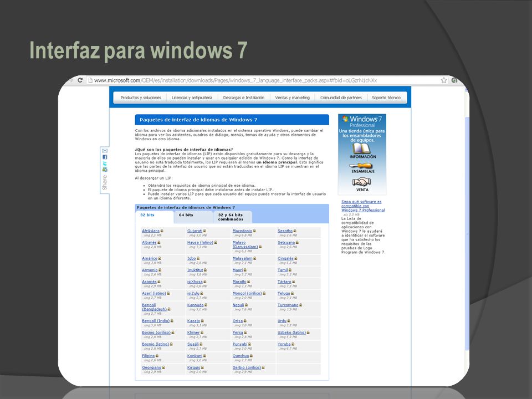Click the lock icon beside Tamil
532x399 pixels.
click(x=290, y=270)
